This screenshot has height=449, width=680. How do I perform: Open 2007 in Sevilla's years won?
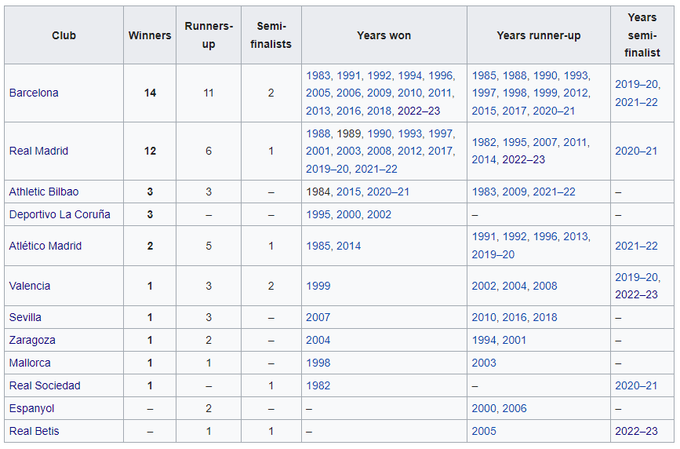pyautogui.click(x=318, y=317)
